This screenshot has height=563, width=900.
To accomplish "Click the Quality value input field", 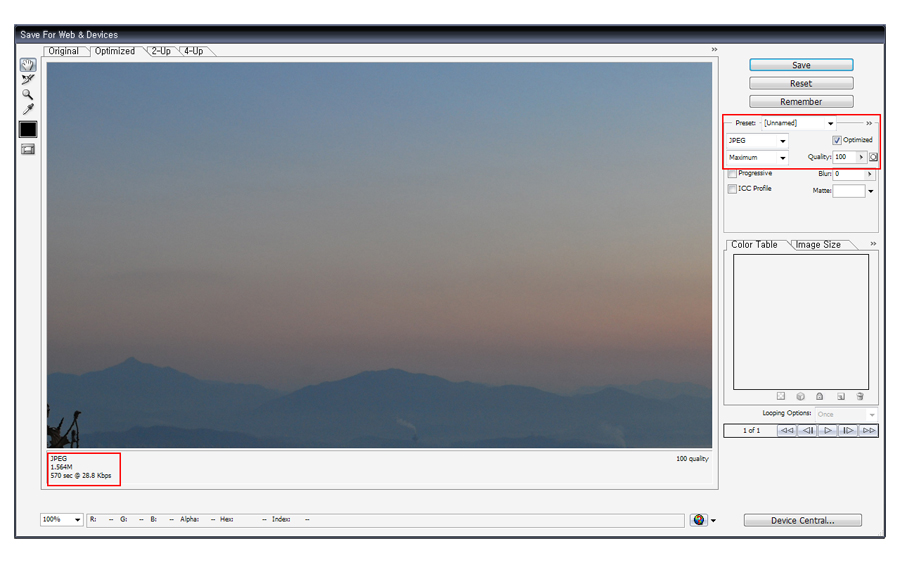I will [x=844, y=157].
